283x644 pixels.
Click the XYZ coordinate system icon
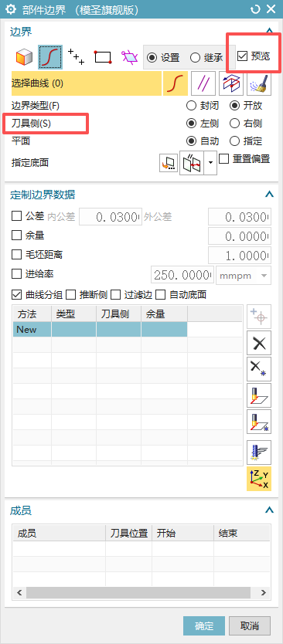point(259,479)
